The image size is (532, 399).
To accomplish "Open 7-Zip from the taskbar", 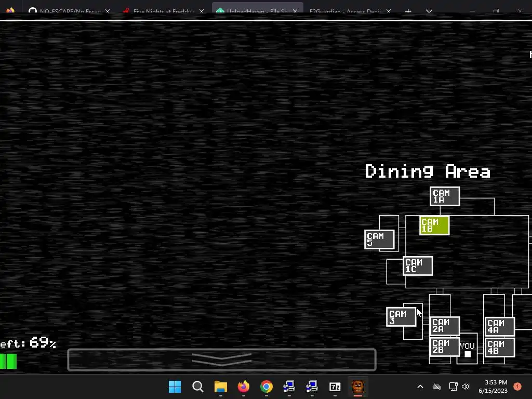I will tap(335, 387).
